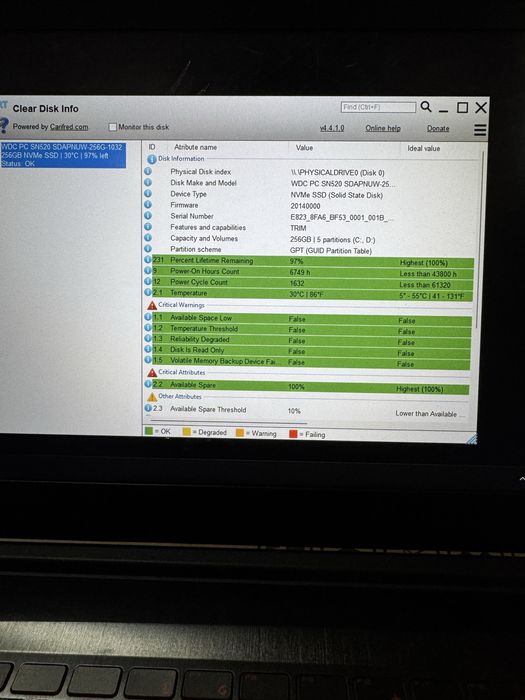
Task: Select the 10% spare threshold value
Action: tap(294, 411)
